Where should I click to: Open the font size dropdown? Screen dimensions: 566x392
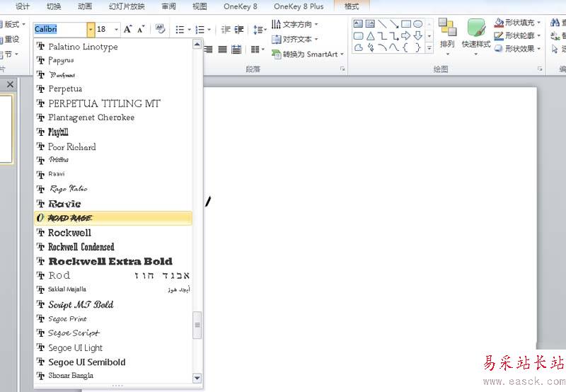116,29
